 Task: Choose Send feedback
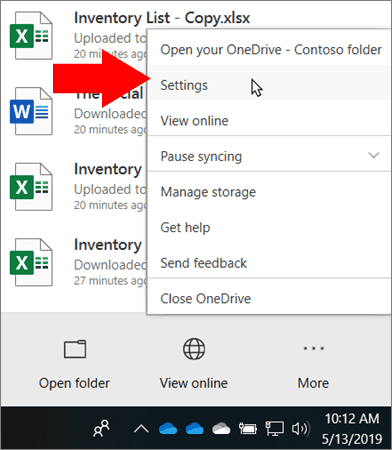point(269,263)
